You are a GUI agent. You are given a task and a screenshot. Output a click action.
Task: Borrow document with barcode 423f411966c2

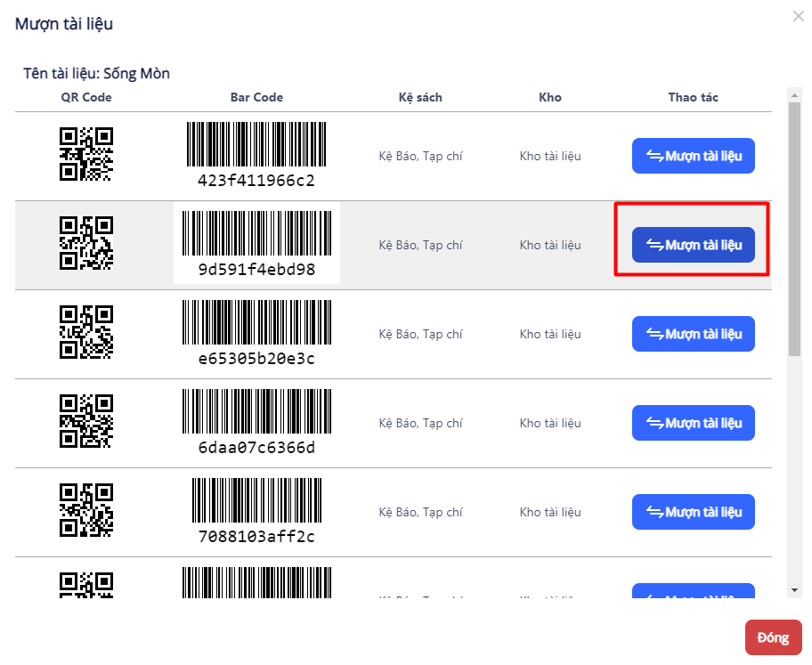[693, 156]
